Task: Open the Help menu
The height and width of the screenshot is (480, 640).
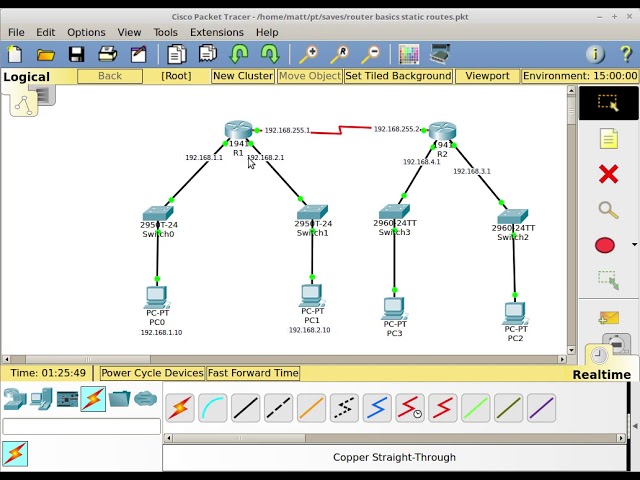Action: 267,32
